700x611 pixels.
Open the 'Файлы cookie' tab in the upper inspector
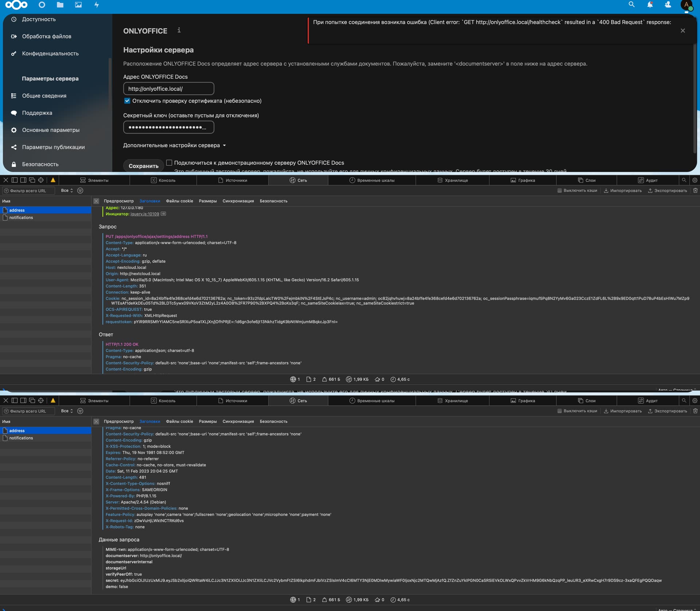(x=179, y=201)
